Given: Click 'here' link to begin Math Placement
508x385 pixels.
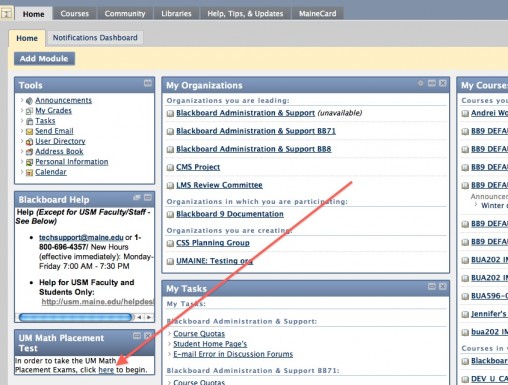Looking at the screenshot, I should 106,370.
